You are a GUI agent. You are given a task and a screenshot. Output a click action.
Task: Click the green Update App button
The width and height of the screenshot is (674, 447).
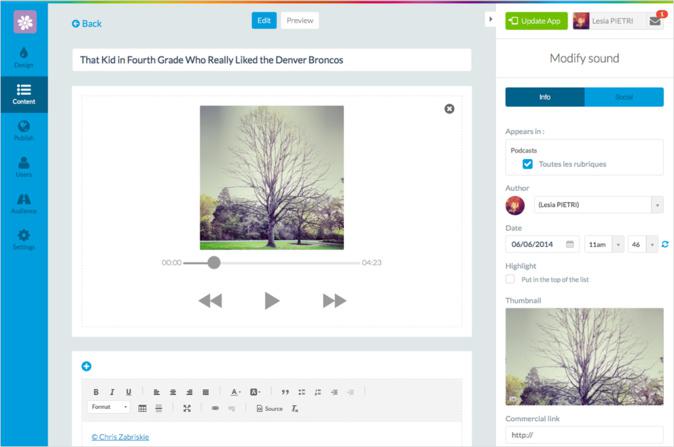536,21
